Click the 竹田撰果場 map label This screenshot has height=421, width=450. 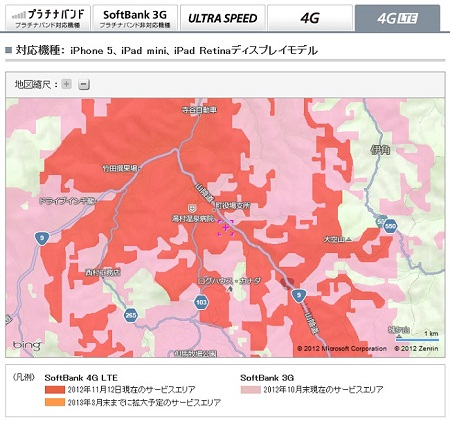(x=120, y=169)
